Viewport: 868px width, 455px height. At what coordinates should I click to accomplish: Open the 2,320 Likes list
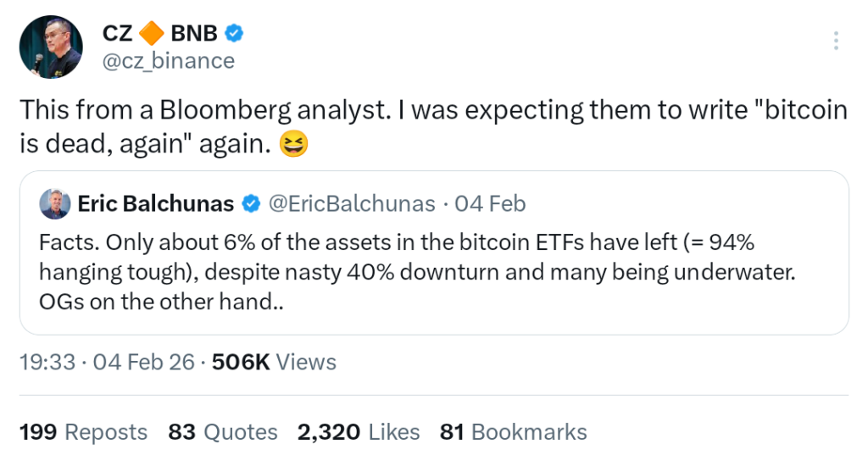tap(359, 431)
